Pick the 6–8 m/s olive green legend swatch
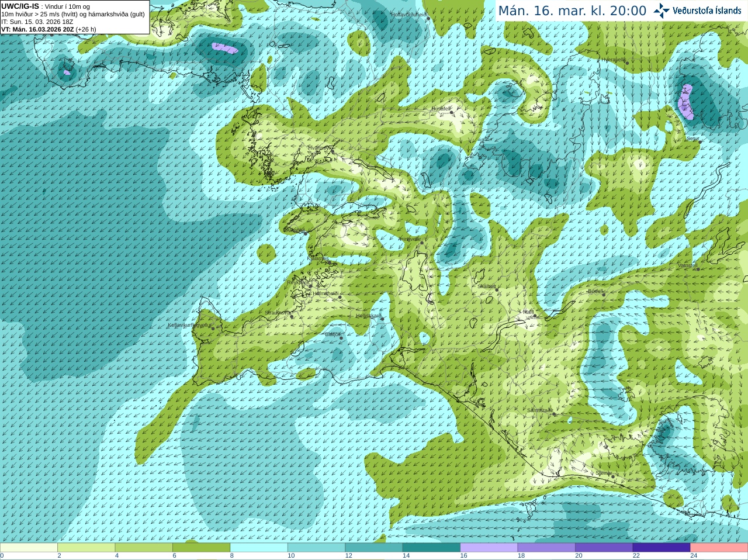 tap(201, 548)
